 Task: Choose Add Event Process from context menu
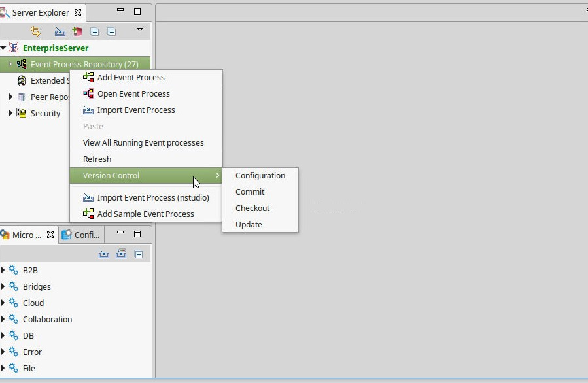(x=147, y=78)
